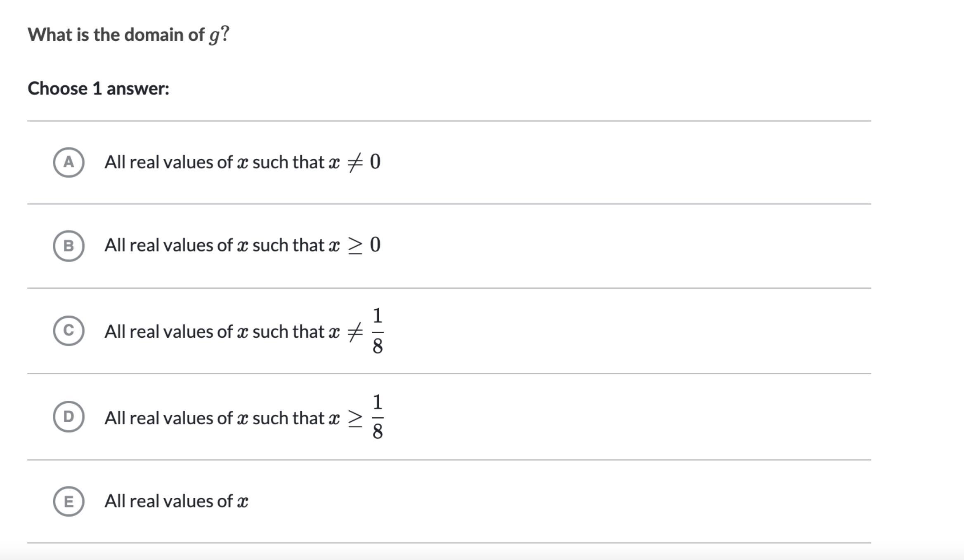Viewport: 964px width, 560px height.
Task: Click the ≥ symbol in option D
Action: coord(355,419)
